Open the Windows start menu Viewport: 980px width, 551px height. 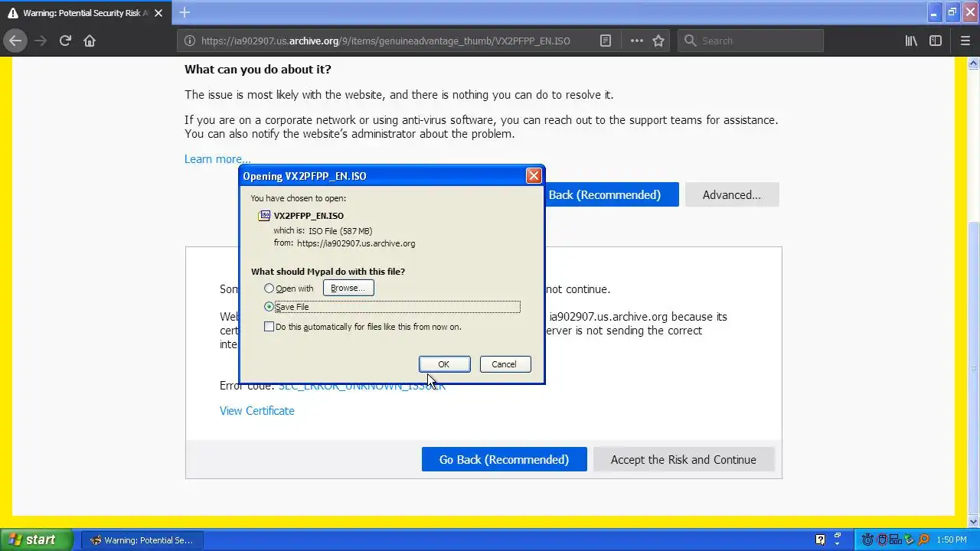coord(36,540)
